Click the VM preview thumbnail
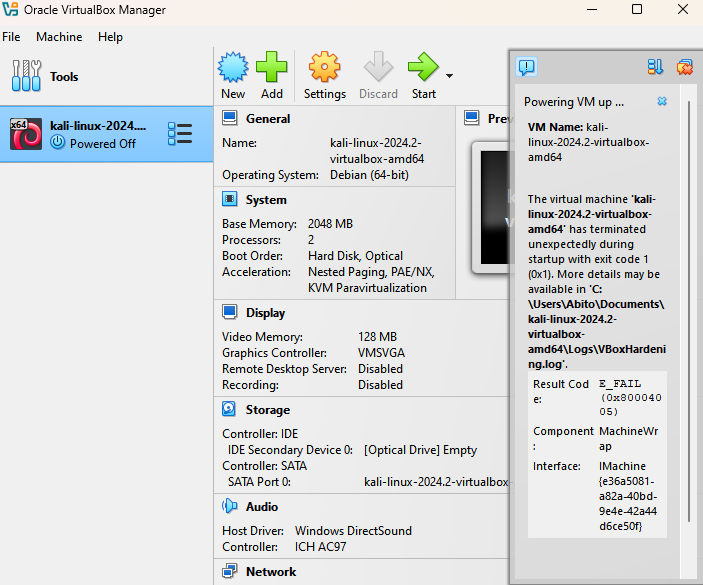The width and height of the screenshot is (703, 585). [x=495, y=207]
